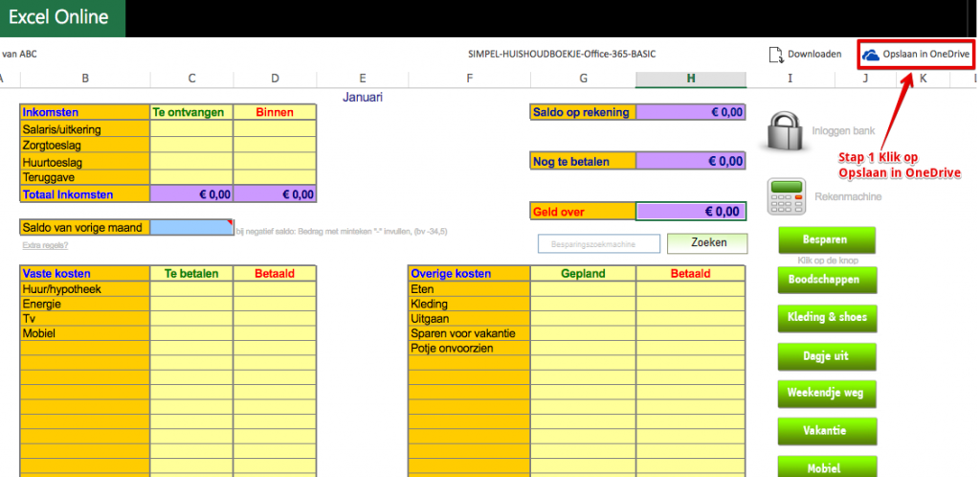Click the Downloaden label
This screenshot has height=477, width=980.
[x=814, y=55]
